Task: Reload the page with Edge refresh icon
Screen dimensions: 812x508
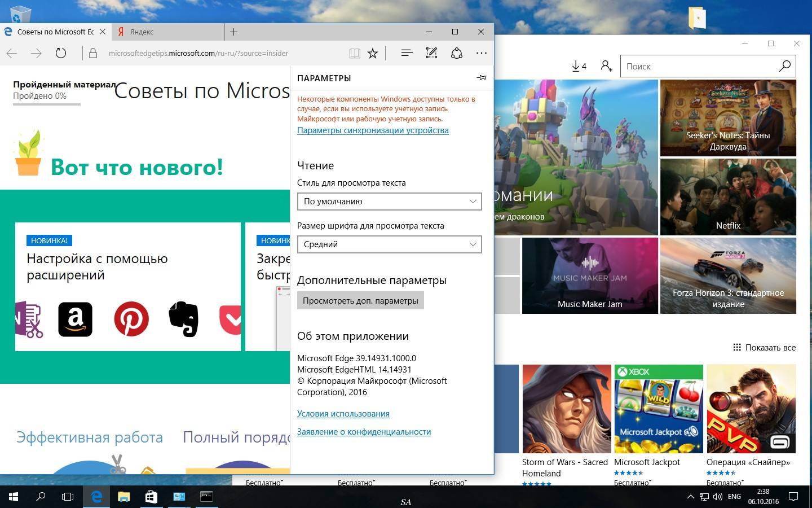Action: point(61,53)
